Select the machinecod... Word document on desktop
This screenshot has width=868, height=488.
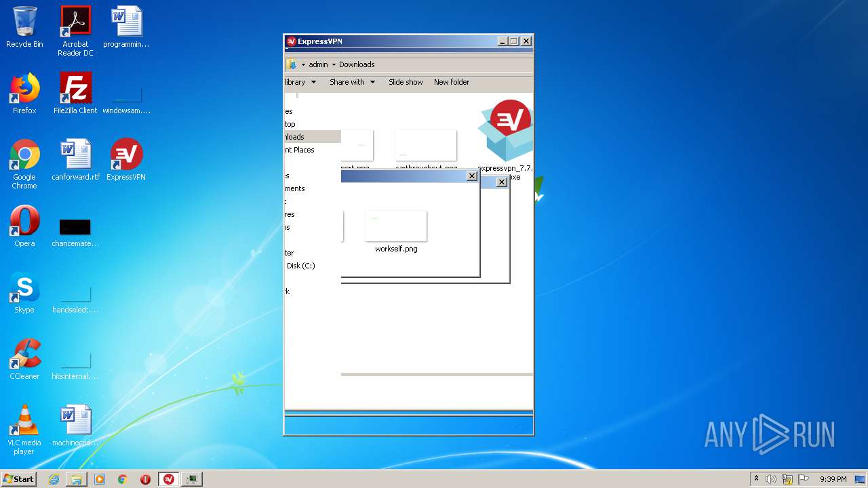coord(75,426)
